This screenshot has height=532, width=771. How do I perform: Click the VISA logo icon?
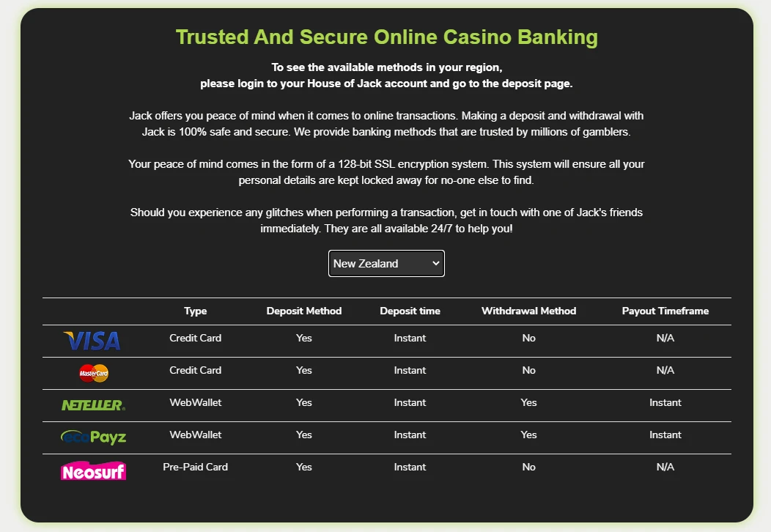pyautogui.click(x=92, y=340)
